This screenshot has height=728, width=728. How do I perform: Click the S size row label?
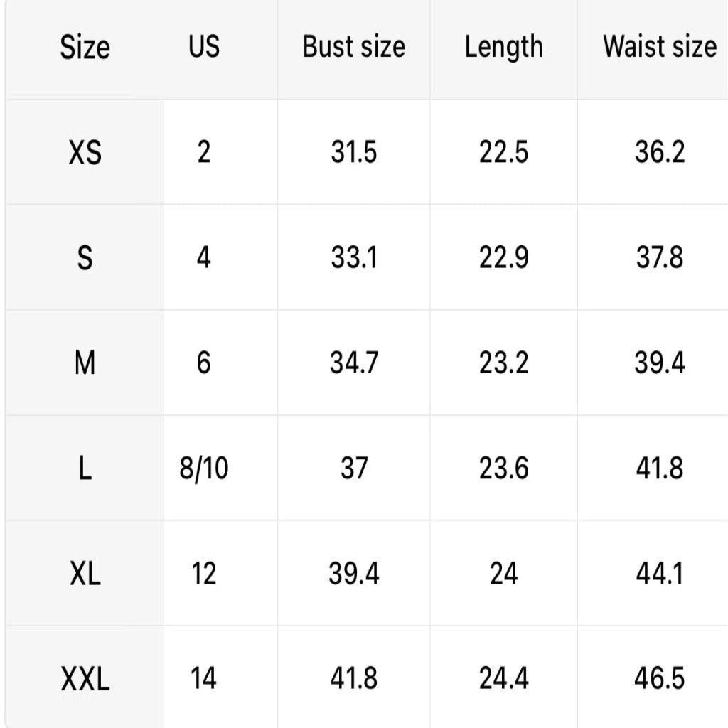click(x=85, y=258)
